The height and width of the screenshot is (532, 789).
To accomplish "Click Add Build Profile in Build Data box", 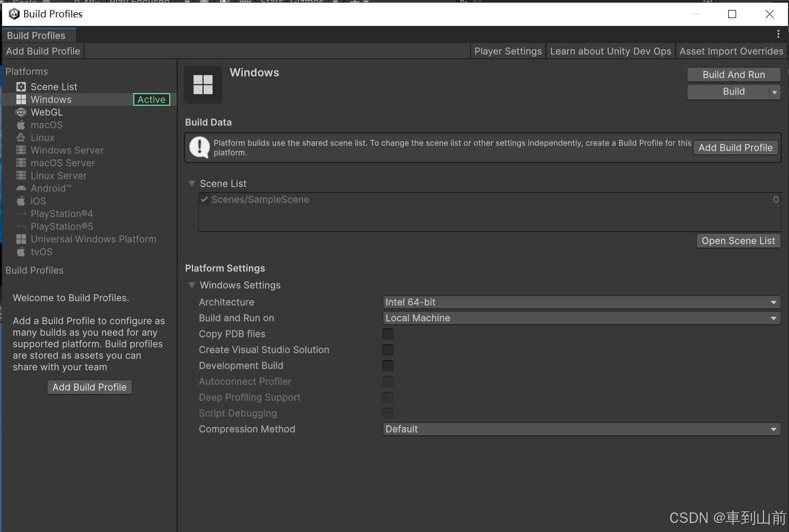I will pyautogui.click(x=736, y=148).
